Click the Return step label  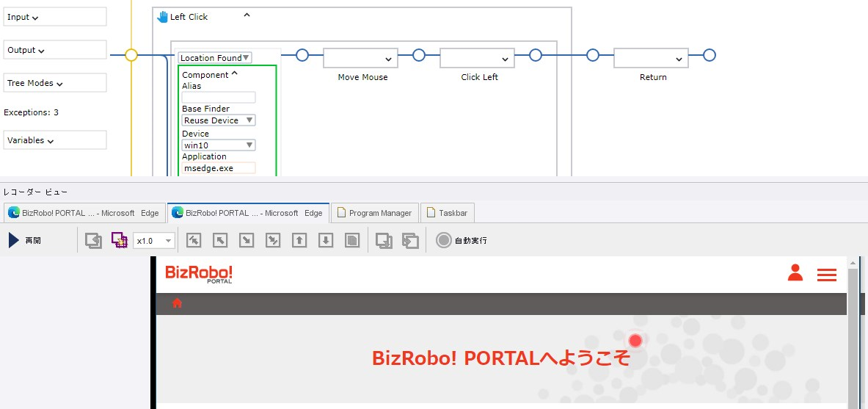(x=653, y=77)
